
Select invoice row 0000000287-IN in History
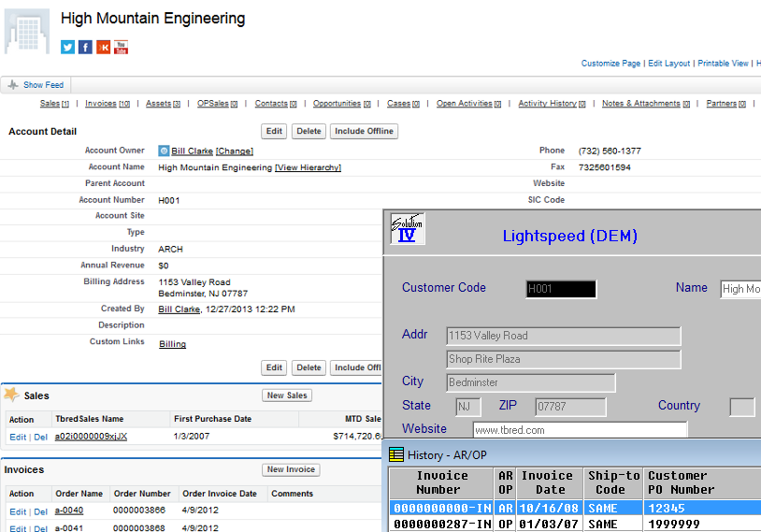(440, 525)
